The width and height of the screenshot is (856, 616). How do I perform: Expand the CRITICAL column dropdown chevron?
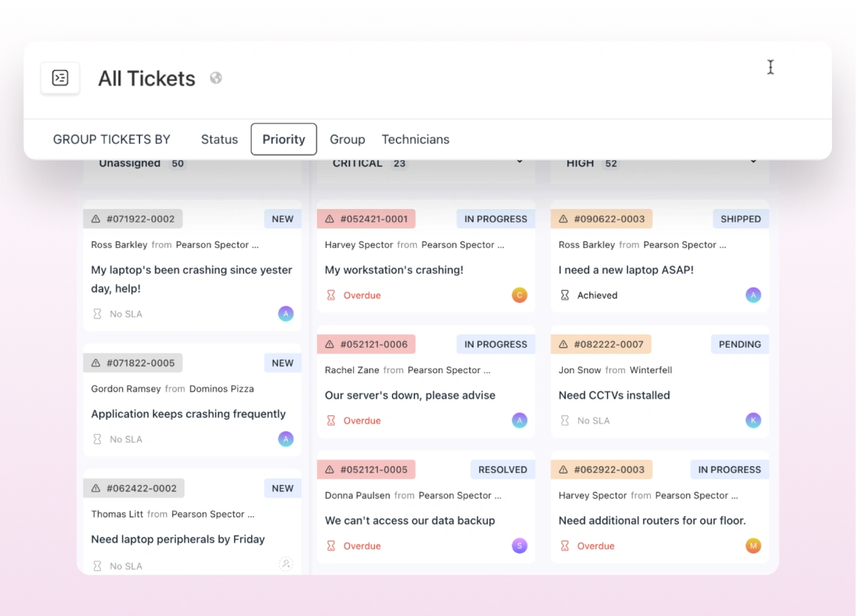tap(519, 162)
